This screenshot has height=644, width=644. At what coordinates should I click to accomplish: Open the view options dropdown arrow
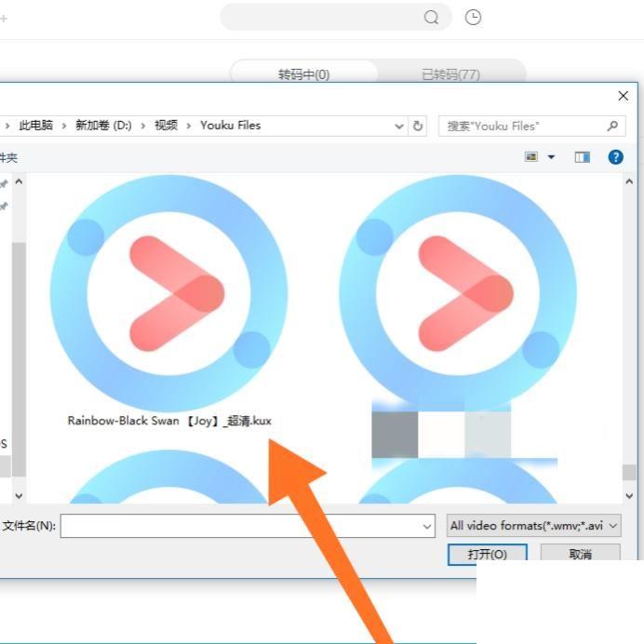pyautogui.click(x=551, y=157)
